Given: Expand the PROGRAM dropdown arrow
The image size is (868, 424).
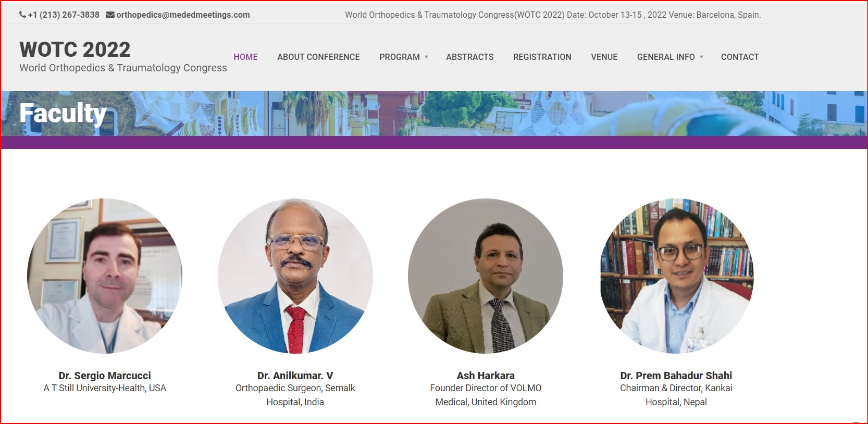Looking at the screenshot, I should [426, 57].
